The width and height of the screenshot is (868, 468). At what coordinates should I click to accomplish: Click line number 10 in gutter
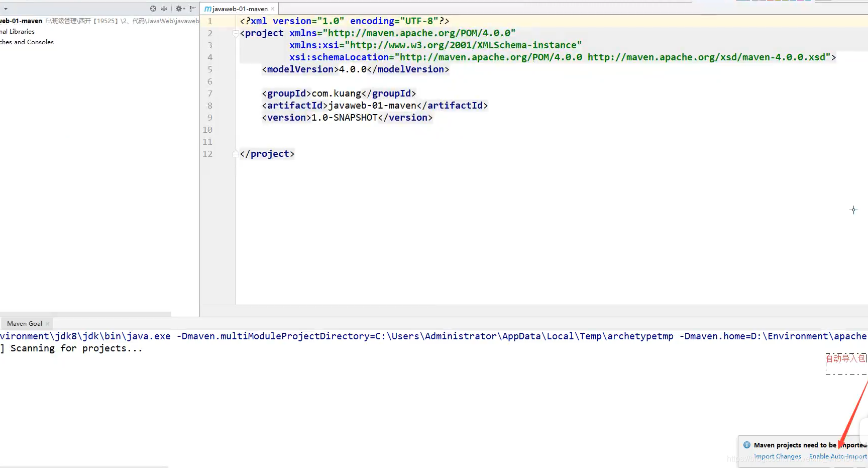click(207, 130)
